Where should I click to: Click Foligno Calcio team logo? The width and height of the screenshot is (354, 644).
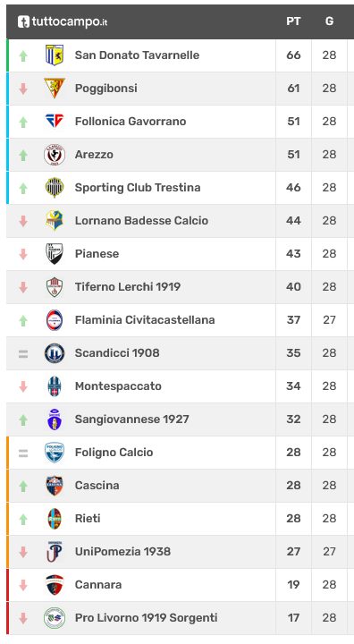(x=55, y=453)
